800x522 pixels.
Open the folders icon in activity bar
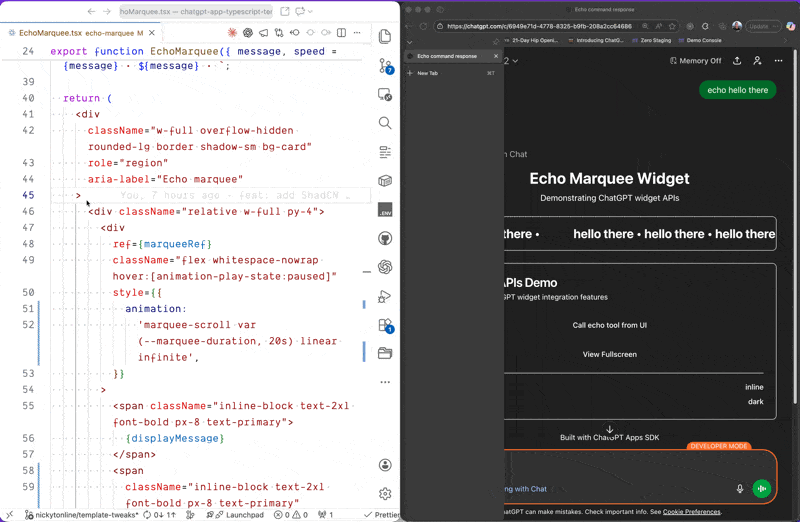[385, 353]
